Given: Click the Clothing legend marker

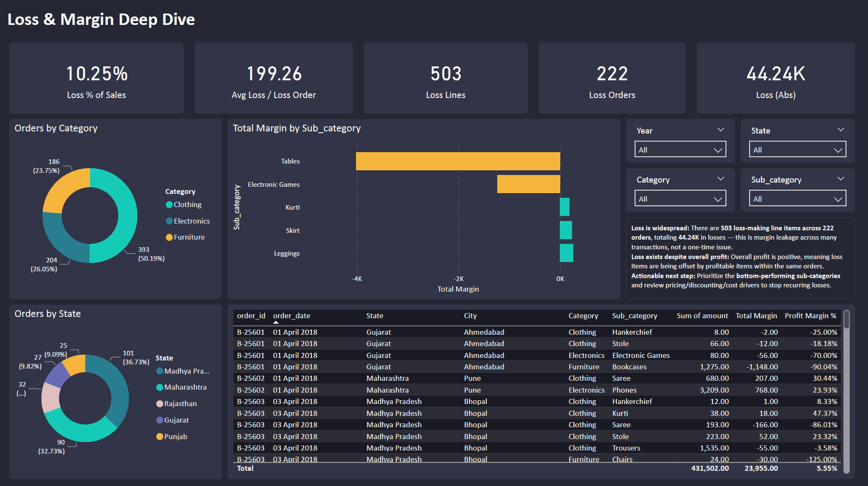Looking at the screenshot, I should coord(169,205).
